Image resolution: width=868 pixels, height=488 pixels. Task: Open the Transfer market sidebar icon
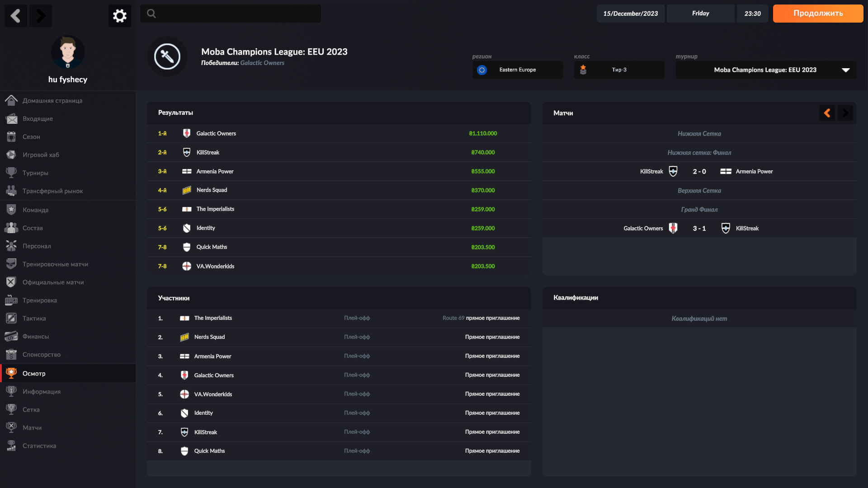[x=11, y=191]
